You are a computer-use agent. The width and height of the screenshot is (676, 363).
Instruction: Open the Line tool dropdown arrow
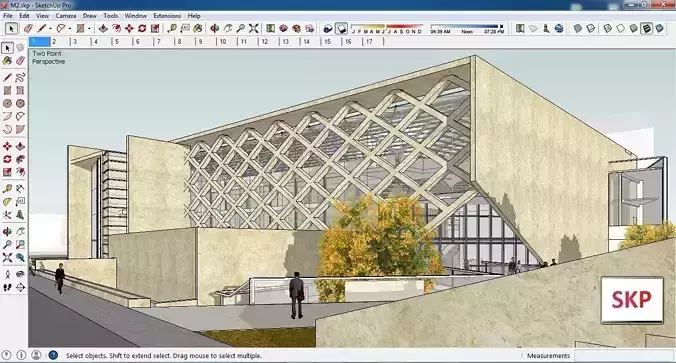tap(50, 29)
